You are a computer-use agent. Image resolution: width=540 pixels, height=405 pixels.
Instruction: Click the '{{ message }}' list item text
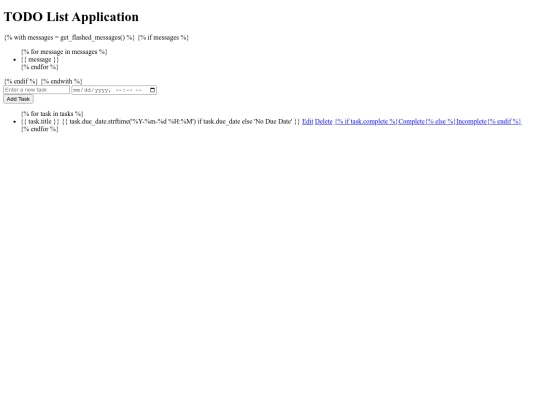(x=40, y=60)
